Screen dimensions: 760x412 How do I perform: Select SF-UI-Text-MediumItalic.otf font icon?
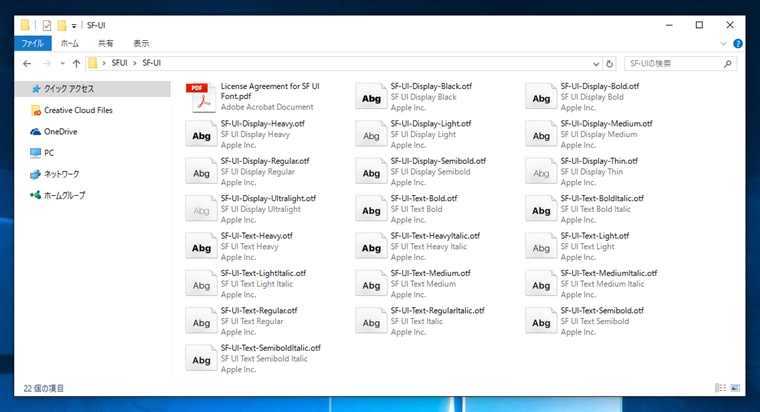[540, 284]
